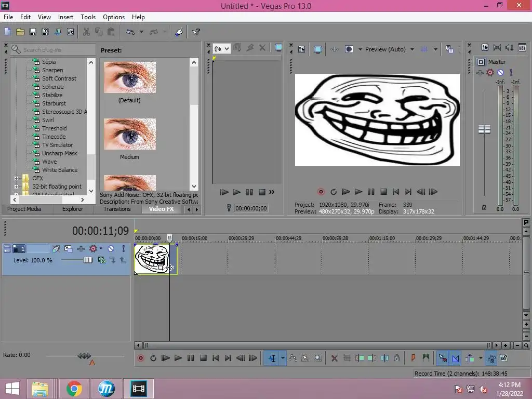Select the Threshold video effect
This screenshot has height=399, width=532.
coord(54,128)
